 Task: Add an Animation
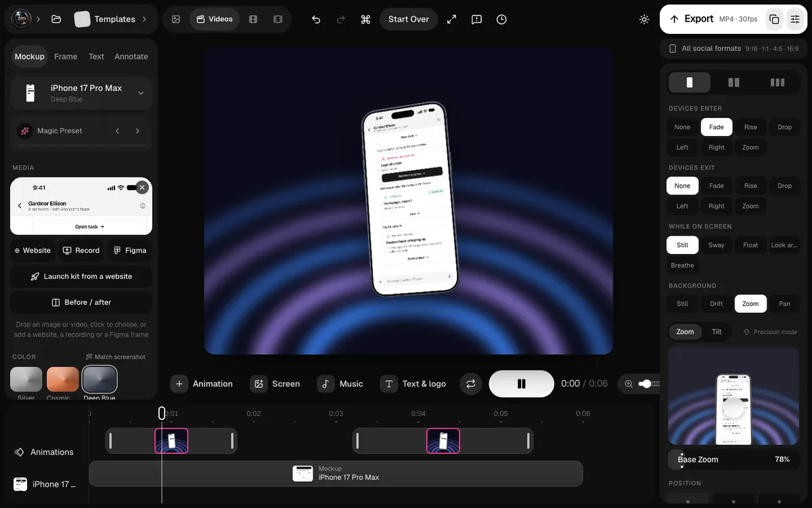(202, 383)
